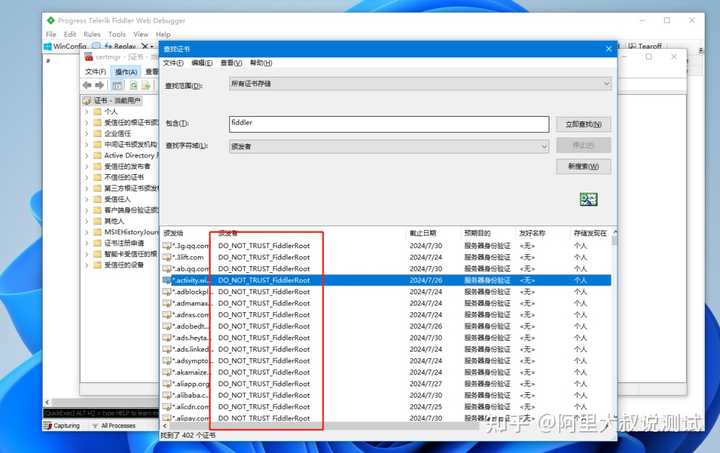The image size is (720, 453).
Task: Click the 立即查找(N) button
Action: pos(583,124)
